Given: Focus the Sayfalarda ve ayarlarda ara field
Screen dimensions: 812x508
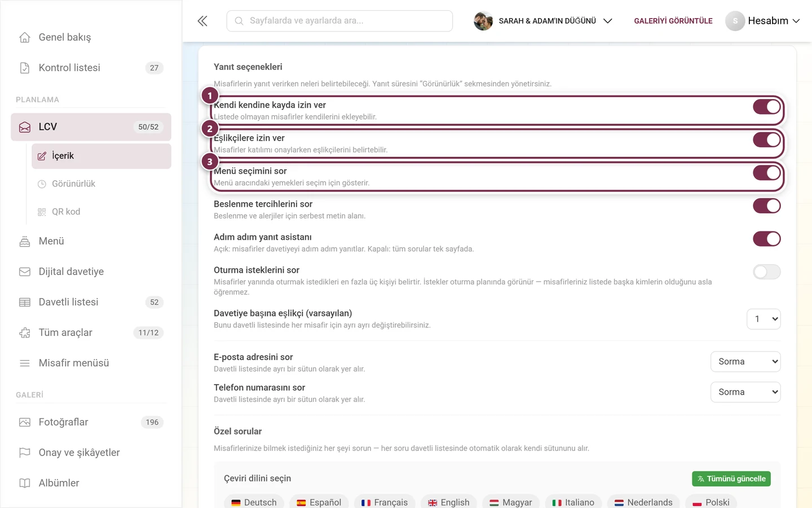Looking at the screenshot, I should pos(339,21).
